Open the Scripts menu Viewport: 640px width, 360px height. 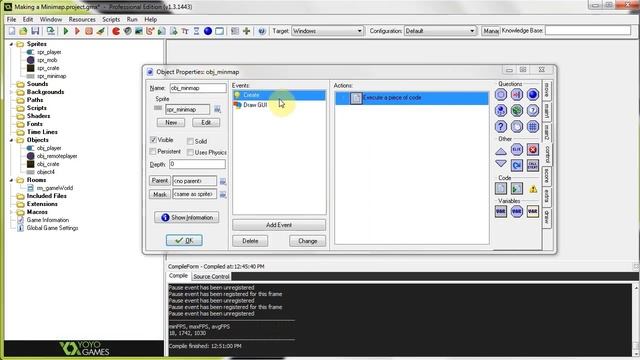(111, 19)
